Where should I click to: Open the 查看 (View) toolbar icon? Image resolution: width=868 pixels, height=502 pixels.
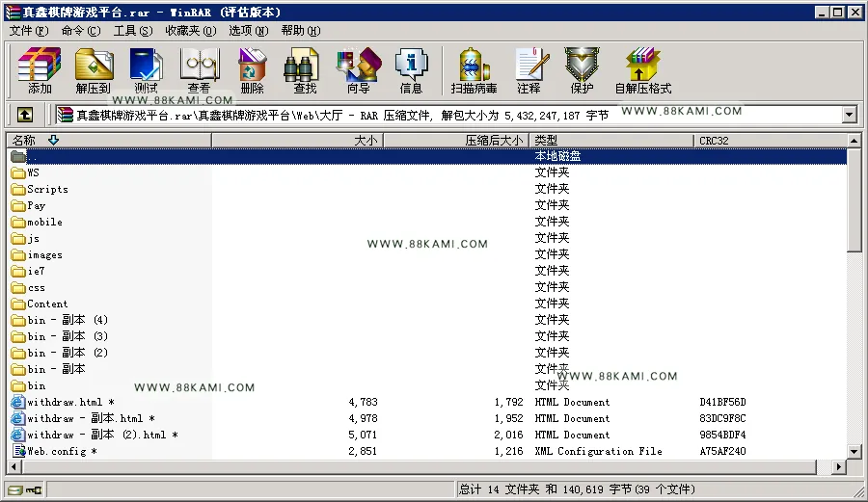click(200, 70)
